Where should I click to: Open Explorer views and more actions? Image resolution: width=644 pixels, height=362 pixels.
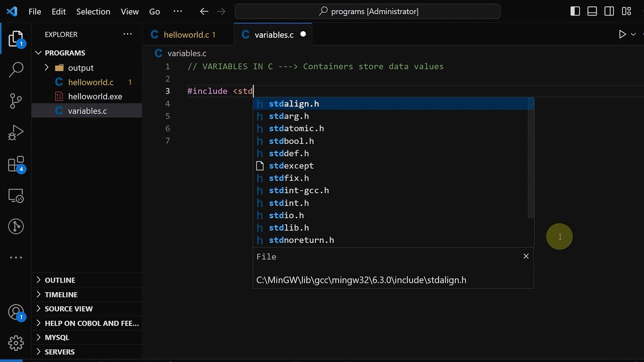click(x=128, y=34)
